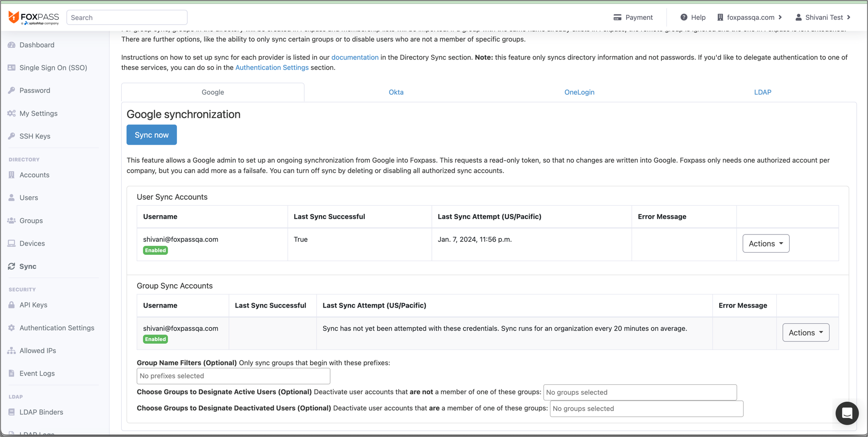Click the Payment credit card icon
Image resolution: width=868 pixels, height=437 pixels.
click(x=618, y=18)
